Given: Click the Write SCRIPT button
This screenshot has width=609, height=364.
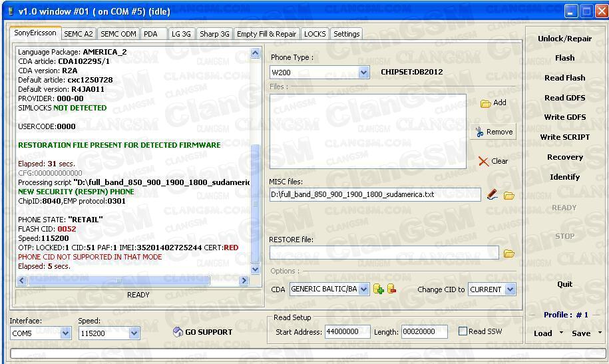Looking at the screenshot, I should pyautogui.click(x=564, y=137).
